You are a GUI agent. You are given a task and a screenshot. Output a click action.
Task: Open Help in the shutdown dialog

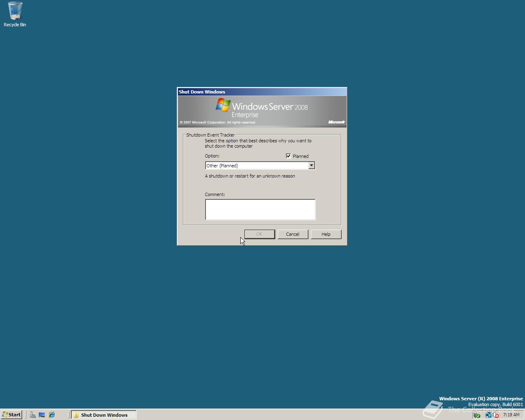point(326,234)
